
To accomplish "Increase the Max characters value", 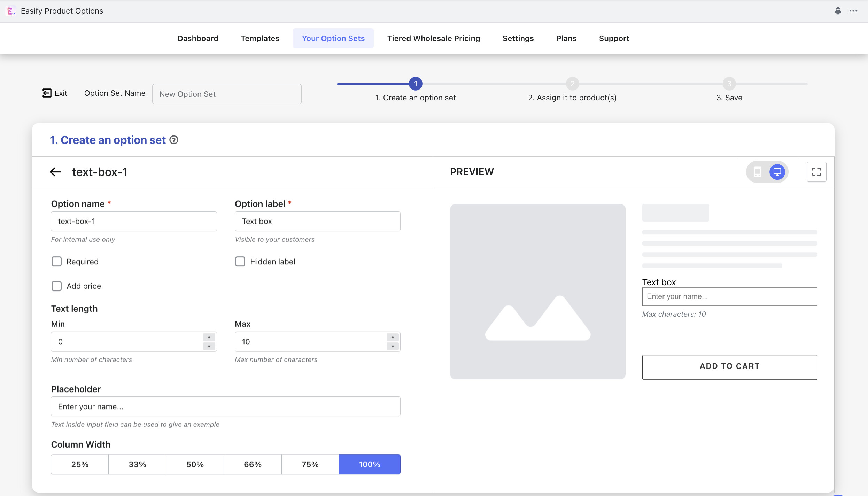I will pos(393,337).
